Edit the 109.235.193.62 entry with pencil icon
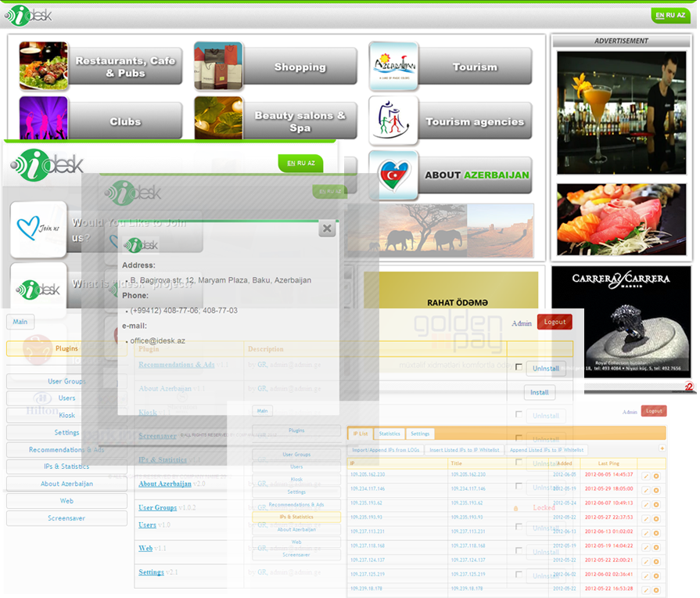 (x=646, y=505)
